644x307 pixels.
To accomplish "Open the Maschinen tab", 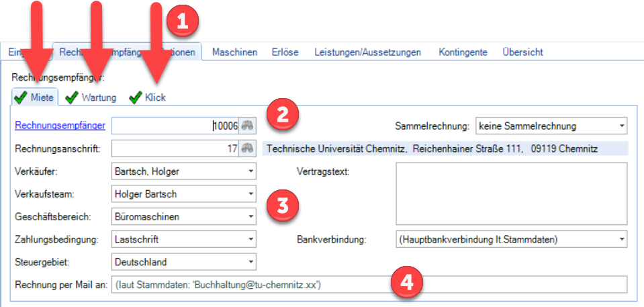I will coord(235,52).
